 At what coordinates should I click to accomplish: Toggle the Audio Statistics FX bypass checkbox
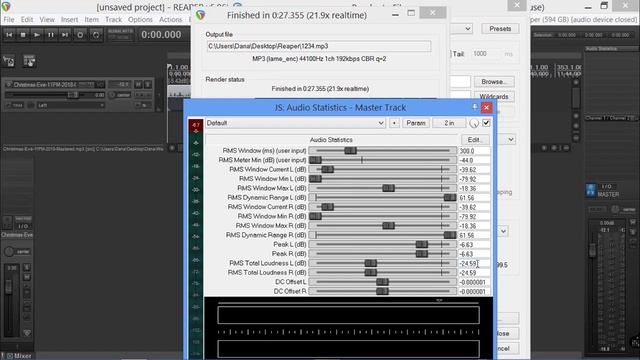click(486, 123)
